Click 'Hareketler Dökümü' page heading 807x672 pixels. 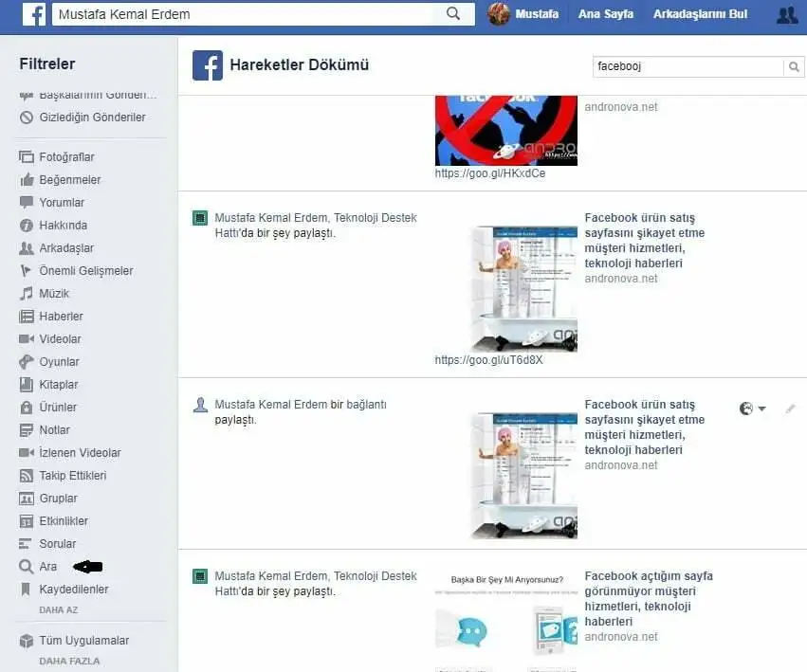point(299,64)
